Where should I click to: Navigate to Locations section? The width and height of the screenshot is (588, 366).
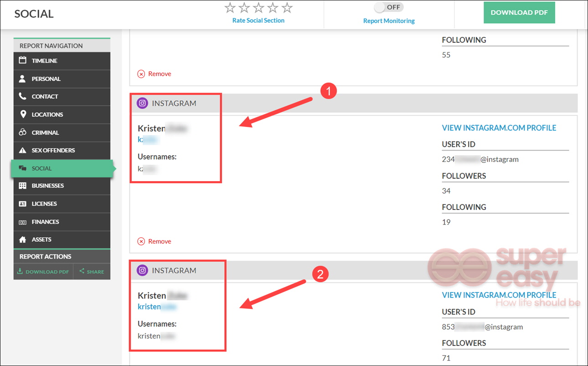click(x=62, y=115)
